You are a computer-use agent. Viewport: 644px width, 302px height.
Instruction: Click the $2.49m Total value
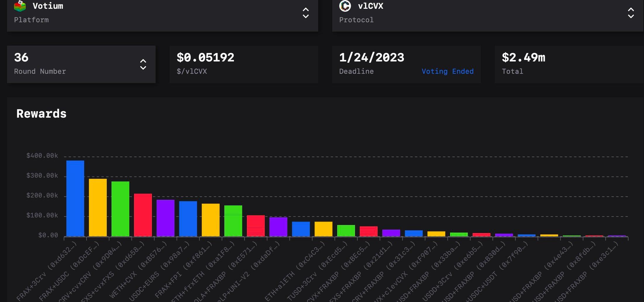coord(524,58)
